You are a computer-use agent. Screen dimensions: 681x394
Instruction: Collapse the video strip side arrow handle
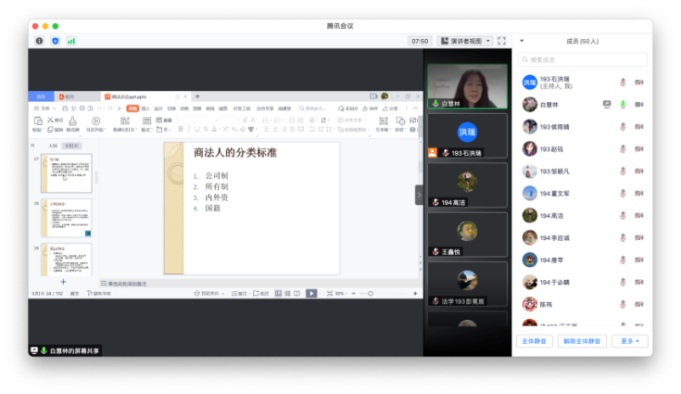coord(419,195)
